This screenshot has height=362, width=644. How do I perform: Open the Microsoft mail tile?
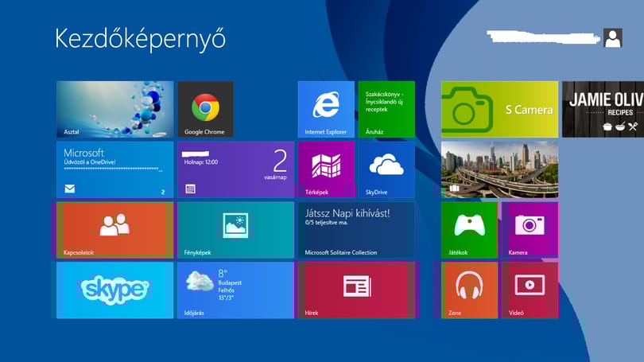pos(115,169)
